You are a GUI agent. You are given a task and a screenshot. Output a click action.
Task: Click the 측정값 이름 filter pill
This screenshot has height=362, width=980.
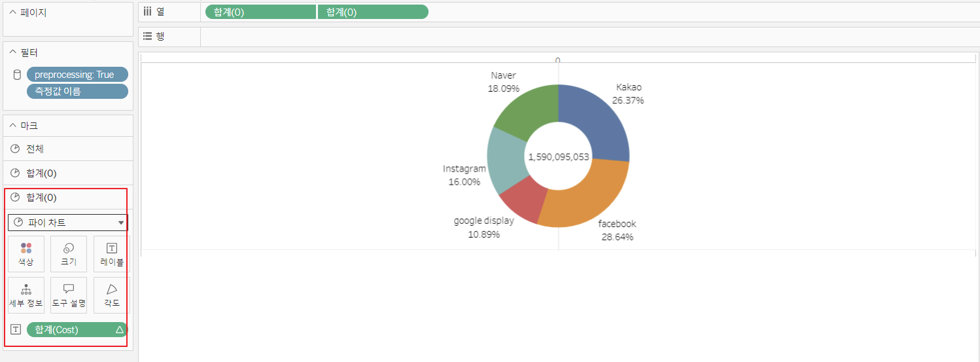click(x=77, y=92)
